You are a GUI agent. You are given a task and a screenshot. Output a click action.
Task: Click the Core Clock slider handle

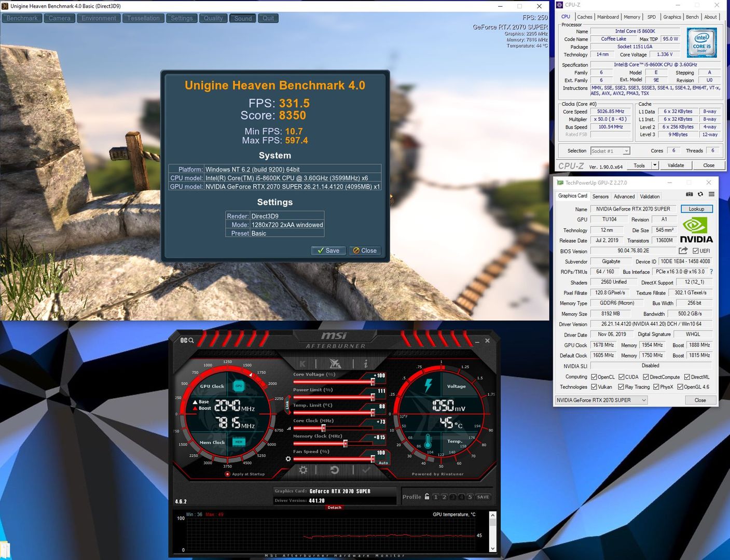click(x=323, y=428)
